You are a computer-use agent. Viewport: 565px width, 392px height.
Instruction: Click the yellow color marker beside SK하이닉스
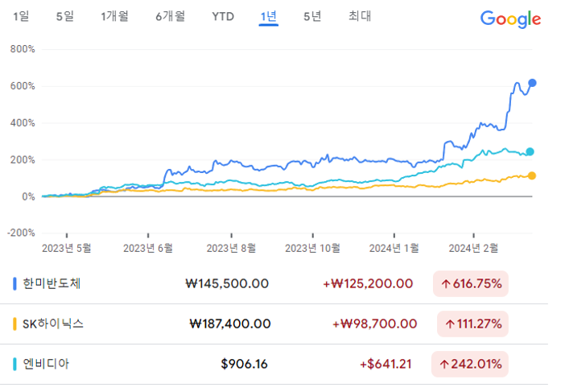click(14, 324)
